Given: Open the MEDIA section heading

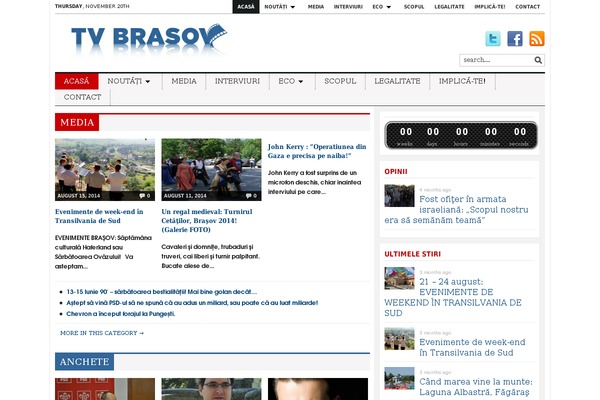Looking at the screenshot, I should (77, 122).
